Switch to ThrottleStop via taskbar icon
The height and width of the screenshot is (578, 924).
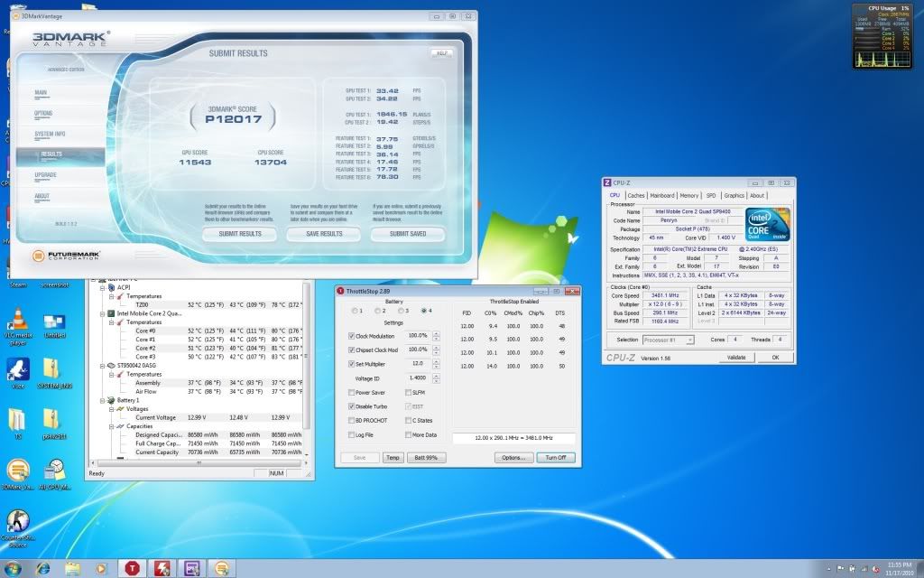coord(132,569)
